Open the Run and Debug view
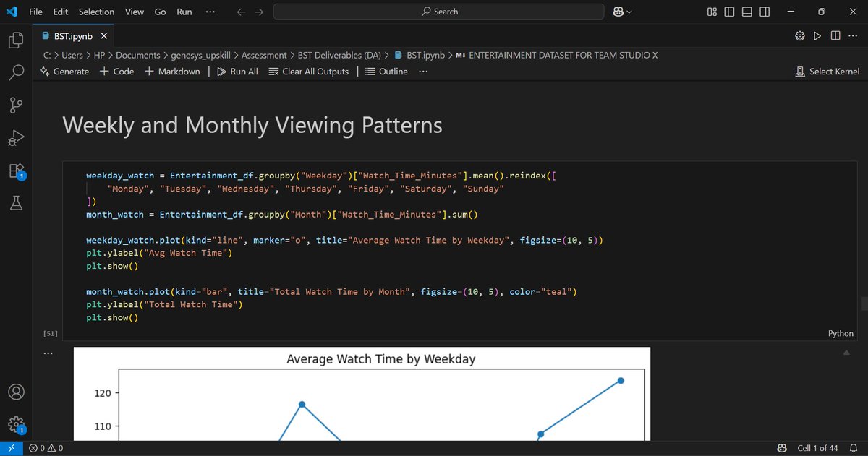 17,137
